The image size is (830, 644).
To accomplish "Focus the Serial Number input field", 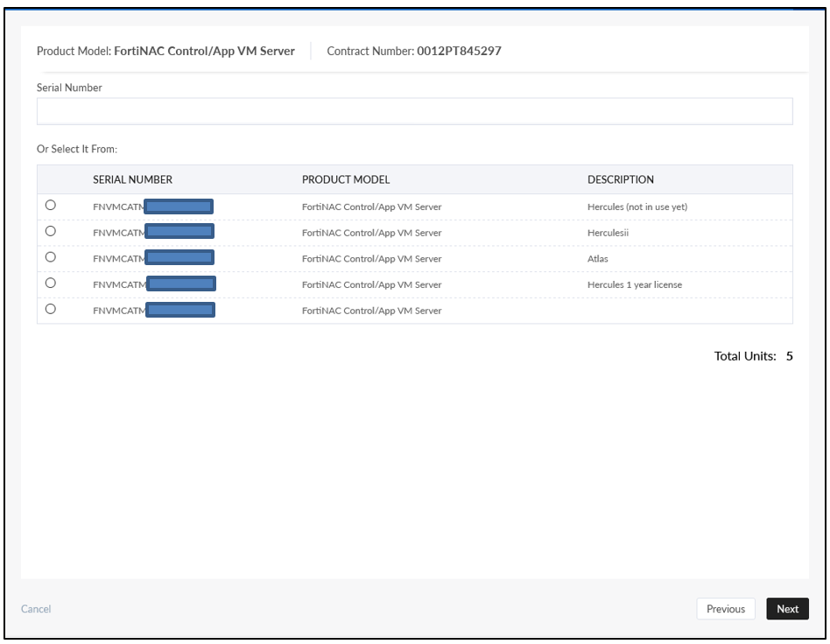I will click(414, 111).
